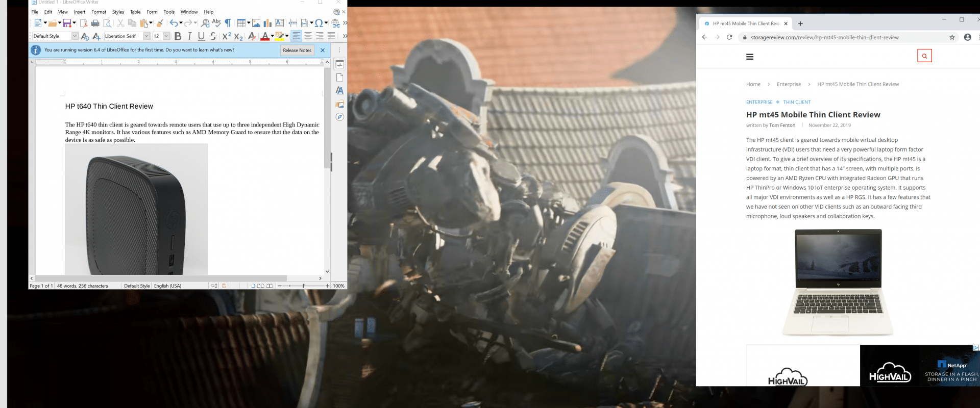This screenshot has width=980, height=408.
Task: Click the Release Notes button
Action: click(x=297, y=50)
